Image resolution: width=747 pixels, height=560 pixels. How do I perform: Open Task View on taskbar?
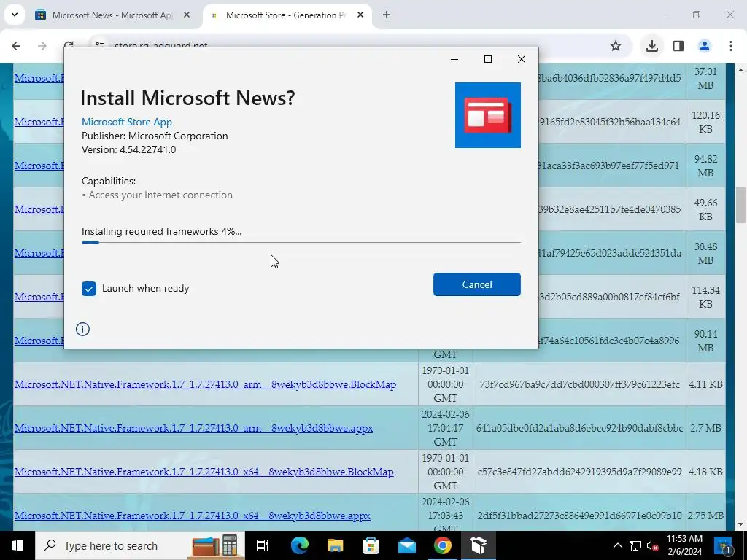pyautogui.click(x=263, y=545)
